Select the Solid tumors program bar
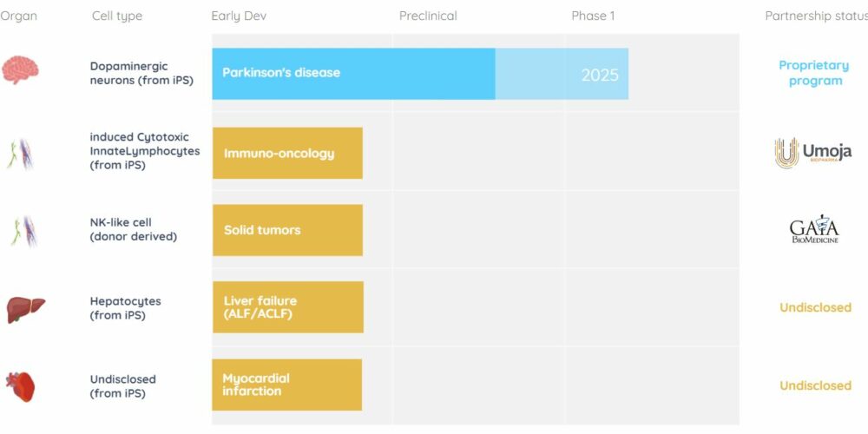The width and height of the screenshot is (868, 434). point(287,230)
